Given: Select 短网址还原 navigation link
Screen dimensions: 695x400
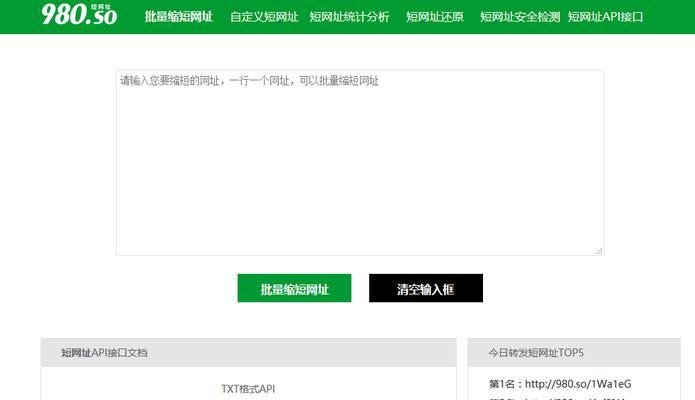Looking at the screenshot, I should pos(435,17).
